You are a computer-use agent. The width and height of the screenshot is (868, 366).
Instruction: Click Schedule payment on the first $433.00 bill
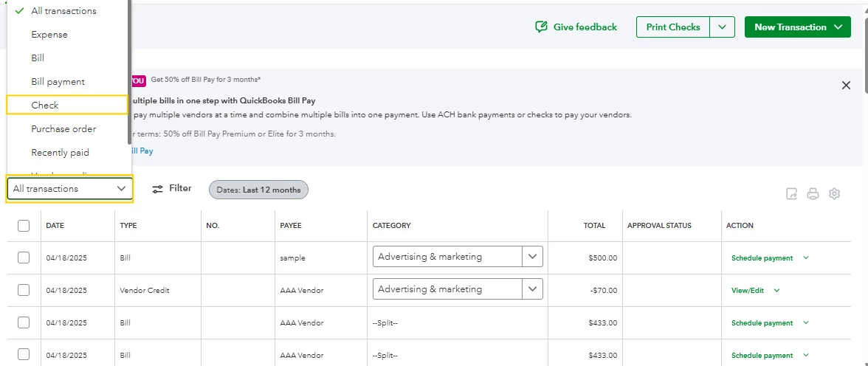point(762,322)
